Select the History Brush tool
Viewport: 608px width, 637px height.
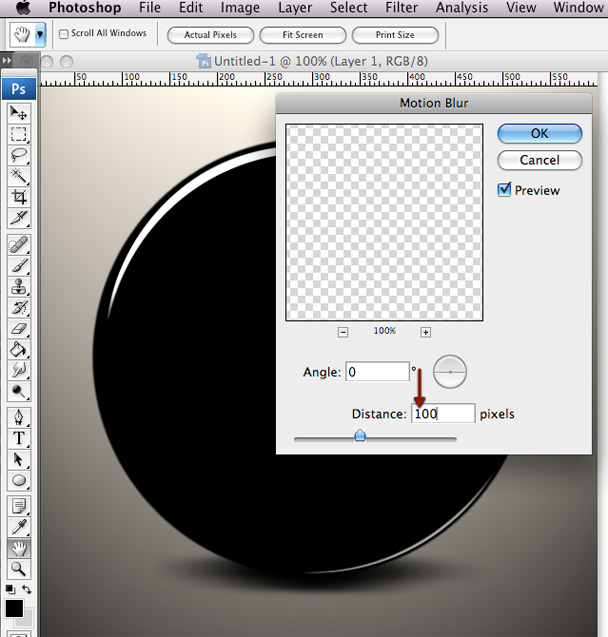click(18, 308)
